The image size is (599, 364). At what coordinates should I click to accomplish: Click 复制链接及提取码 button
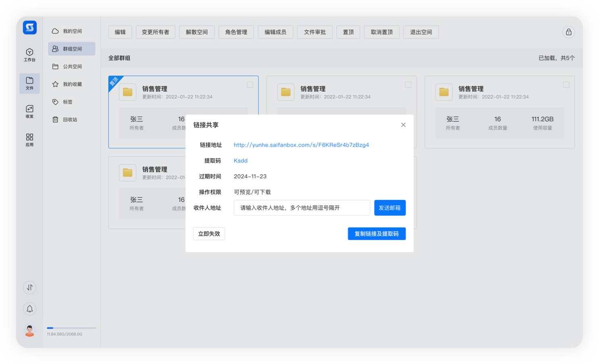pos(376,234)
